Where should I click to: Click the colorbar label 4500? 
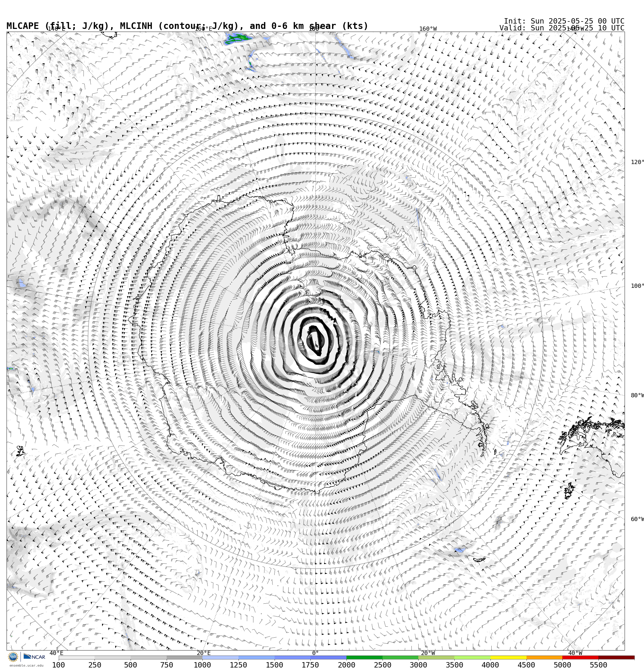(x=527, y=665)
